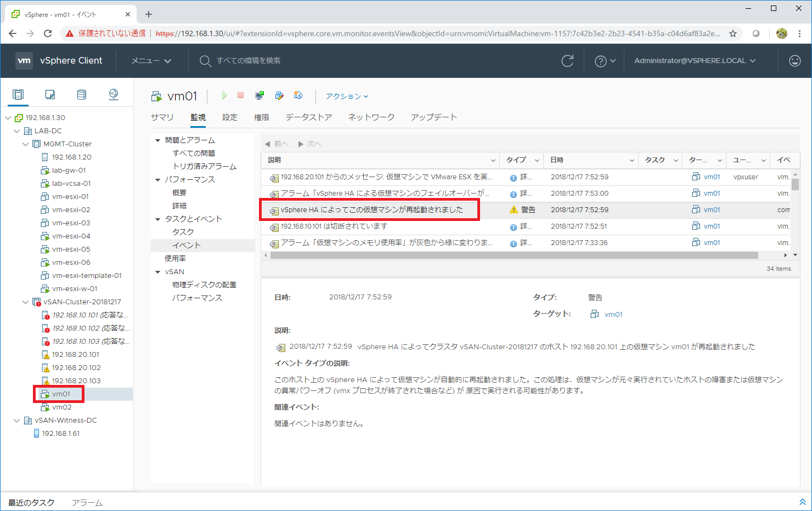Screen dimensions: 812x511
Task: Click the take snapshot icon
Action: point(298,95)
